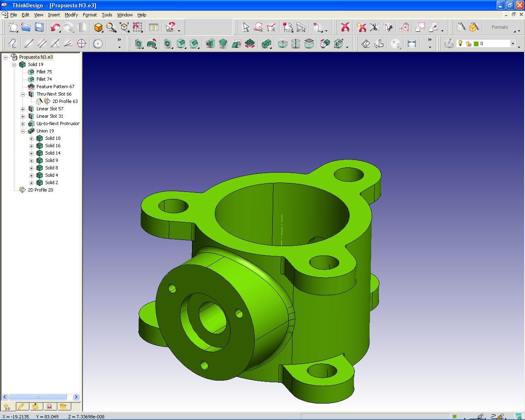Show more dimension toolbar buttons chevron
This screenshot has width=525, height=420.
pyautogui.click(x=429, y=40)
